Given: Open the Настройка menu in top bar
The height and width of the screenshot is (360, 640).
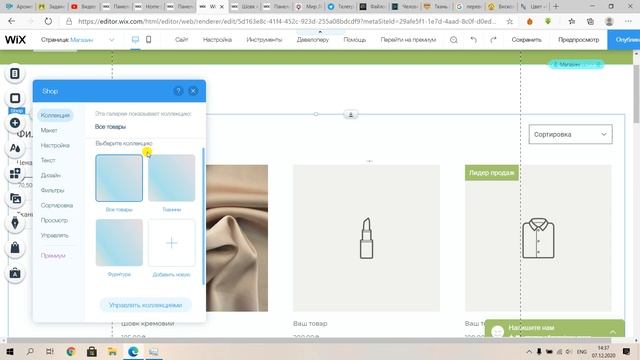Looking at the screenshot, I should click(x=217, y=40).
